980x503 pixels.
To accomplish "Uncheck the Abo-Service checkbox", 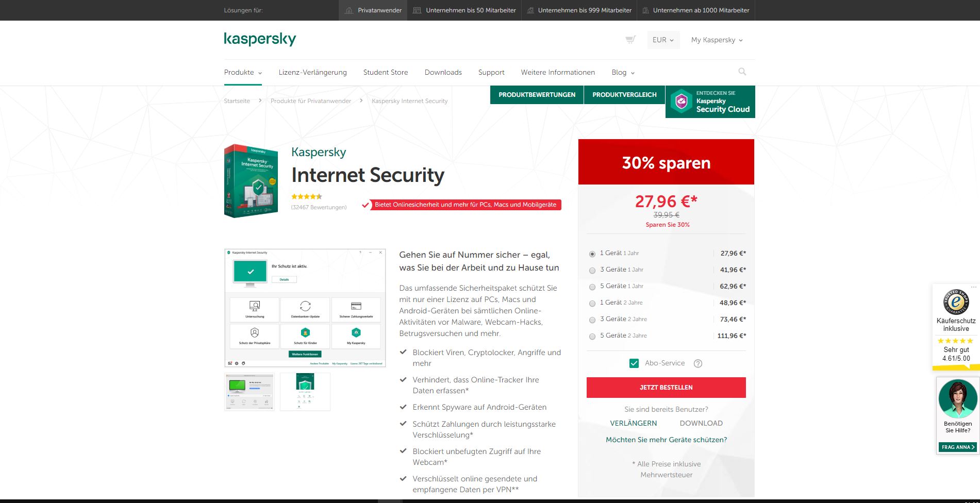I will click(634, 363).
